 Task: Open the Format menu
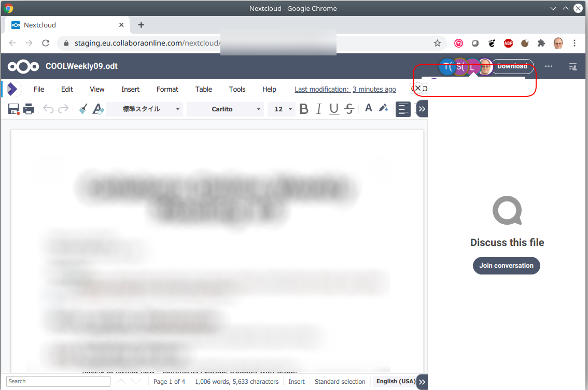click(x=167, y=89)
